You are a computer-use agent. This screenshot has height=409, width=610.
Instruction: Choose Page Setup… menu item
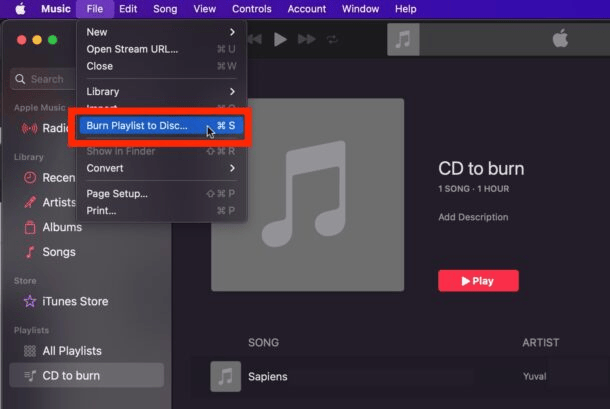coord(161,193)
